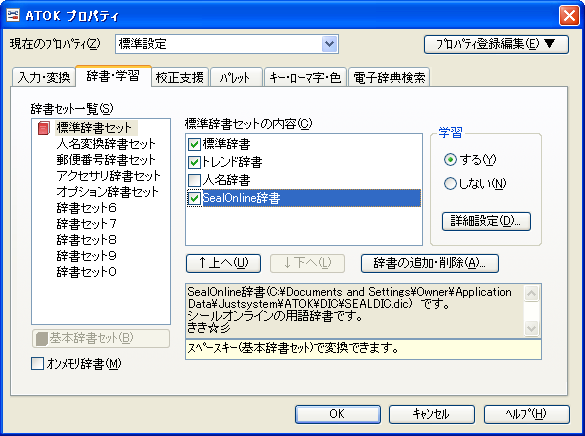Highlight the SealOnline辞書 row label
The width and height of the screenshot is (585, 436).
241,198
